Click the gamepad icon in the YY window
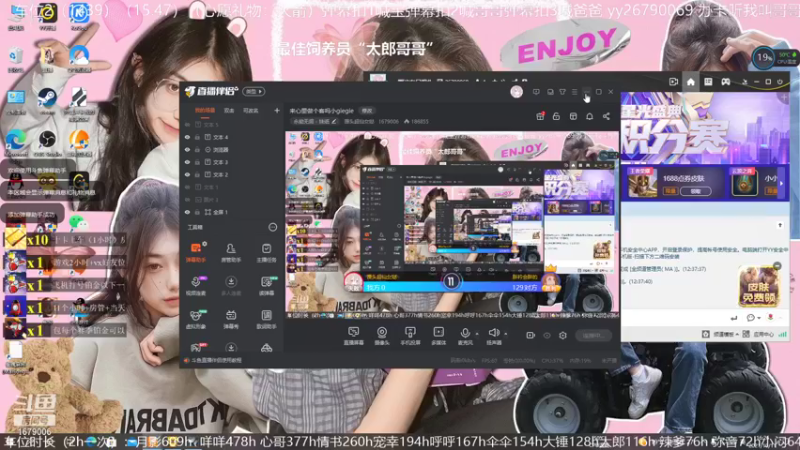This screenshot has width=800, height=450. [726, 82]
